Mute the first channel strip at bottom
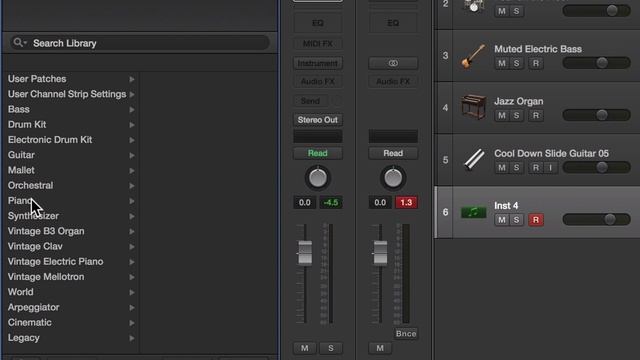Screen dimensions: 640x360 [304, 348]
